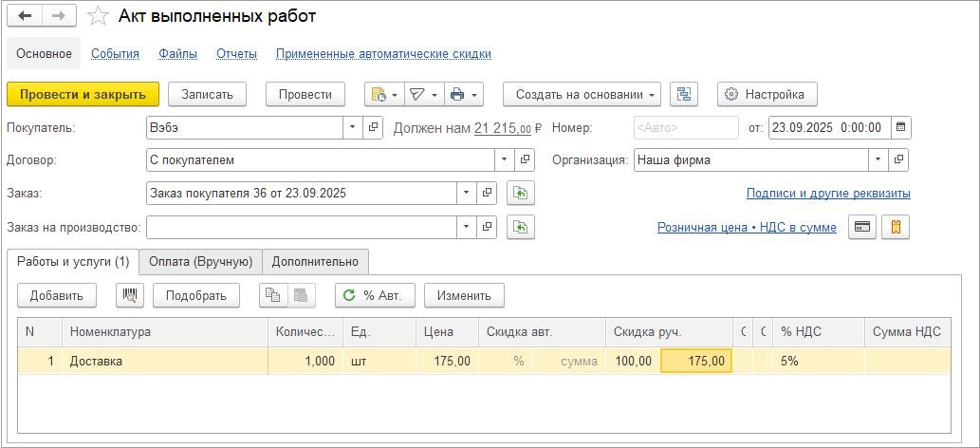Open Заказ на производство card icon
The image size is (980, 448).
(x=487, y=227)
